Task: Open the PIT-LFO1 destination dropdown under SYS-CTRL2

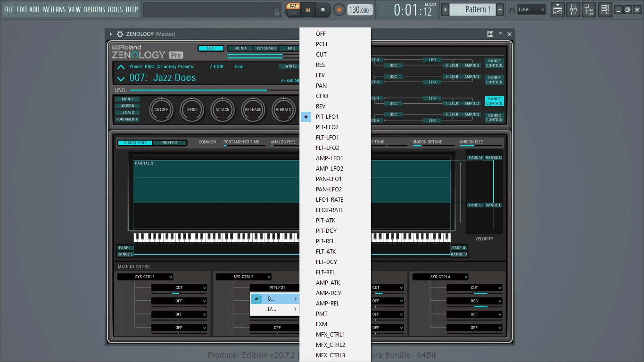Action: click(x=274, y=288)
